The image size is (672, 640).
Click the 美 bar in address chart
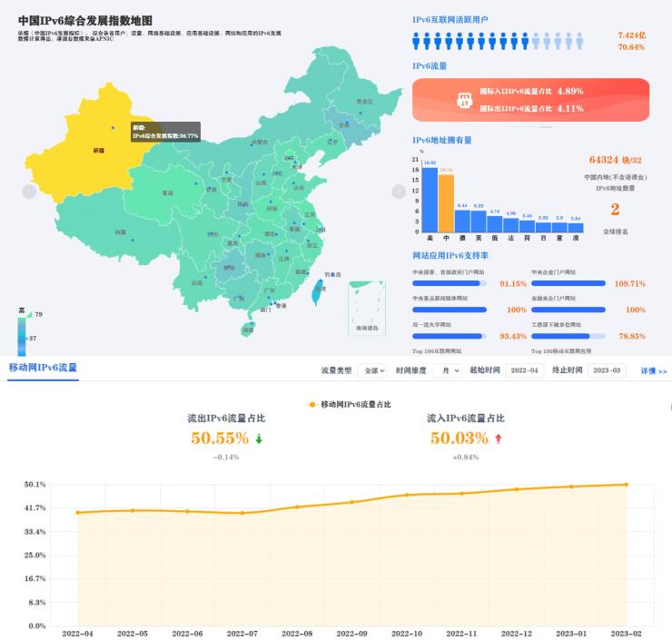point(430,200)
